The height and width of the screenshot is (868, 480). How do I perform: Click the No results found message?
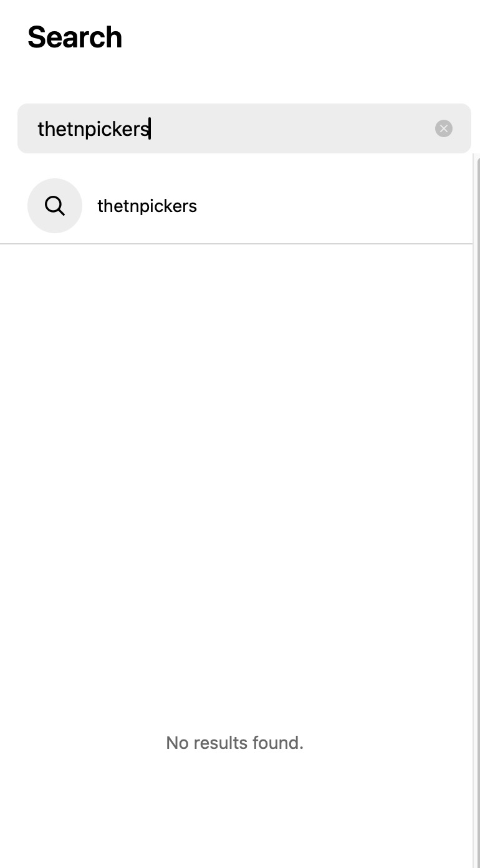(234, 743)
